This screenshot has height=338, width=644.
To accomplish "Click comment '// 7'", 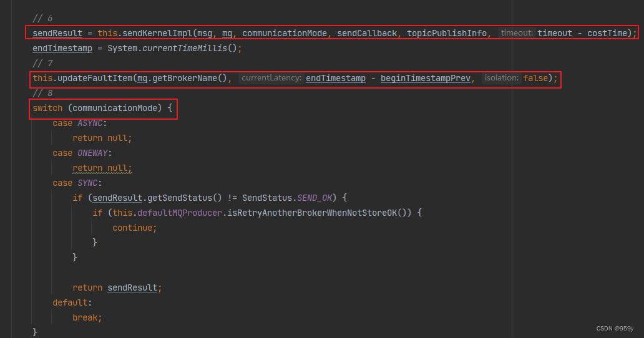I will pyautogui.click(x=42, y=63).
